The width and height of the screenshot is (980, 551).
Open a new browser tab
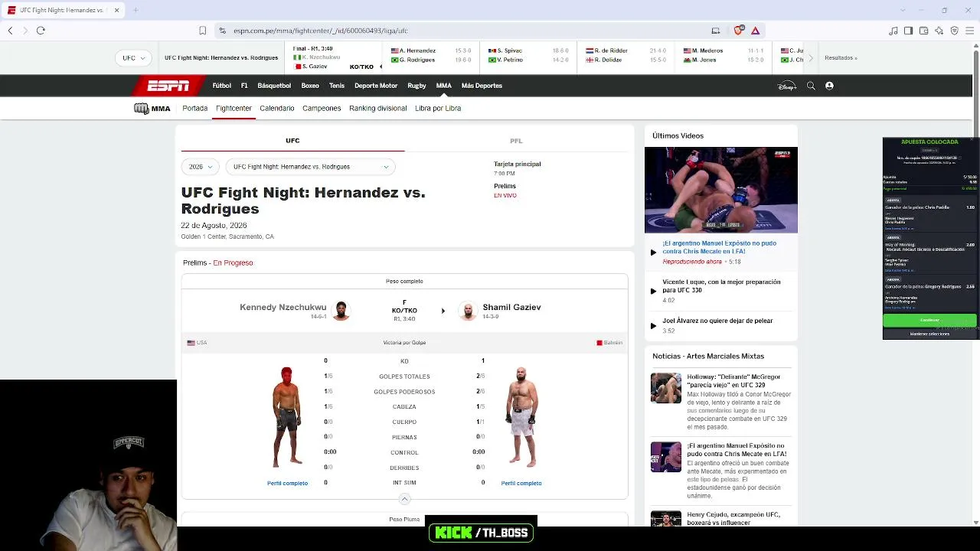[x=136, y=10]
